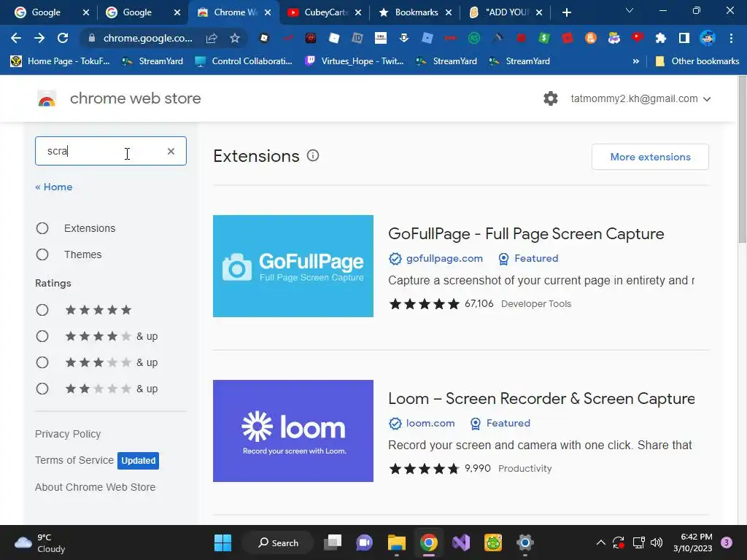This screenshot has width=747, height=560.
Task: Click the address bar URL
Action: click(147, 38)
